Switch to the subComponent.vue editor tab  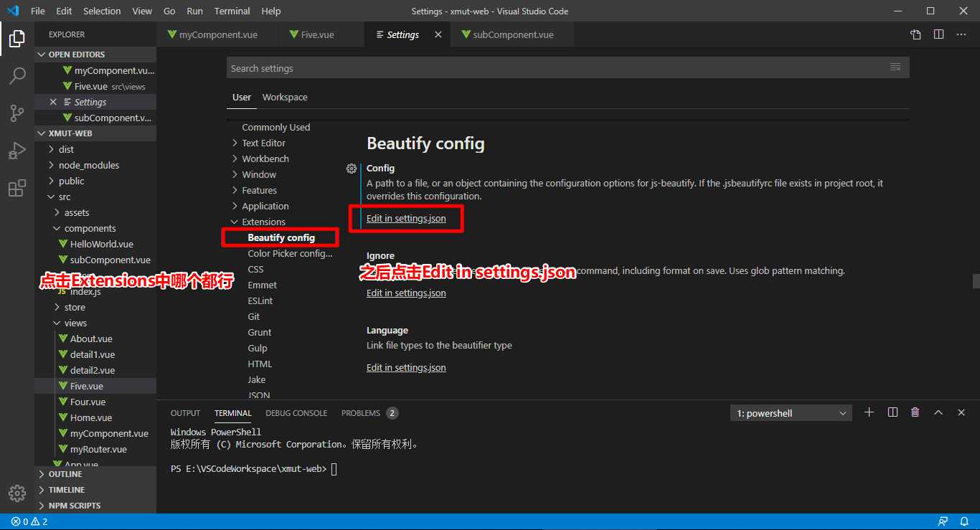(x=513, y=34)
